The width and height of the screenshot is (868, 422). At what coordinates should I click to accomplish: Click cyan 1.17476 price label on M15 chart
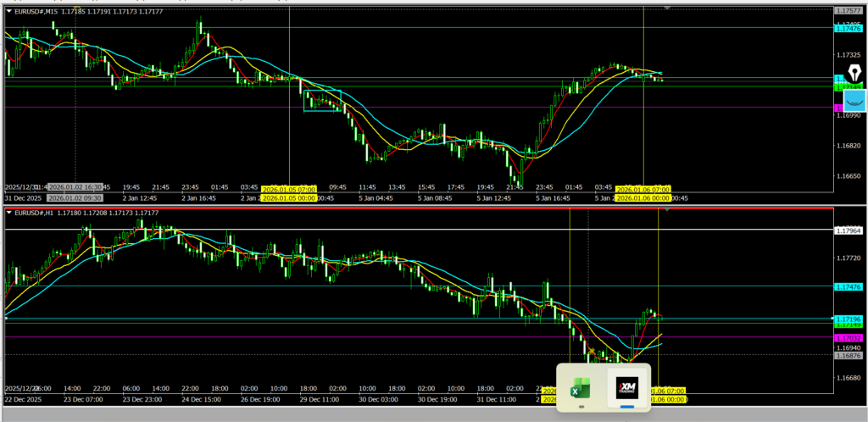click(x=848, y=28)
